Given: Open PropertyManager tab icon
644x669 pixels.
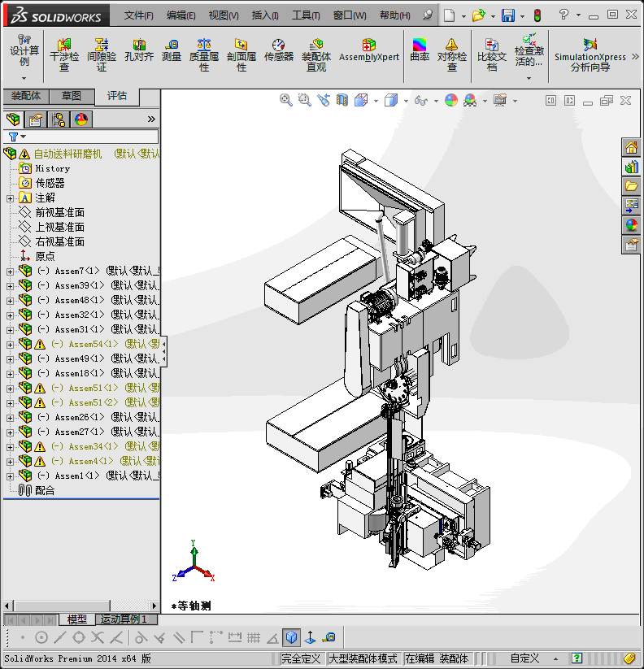Looking at the screenshot, I should pyautogui.click(x=36, y=119).
